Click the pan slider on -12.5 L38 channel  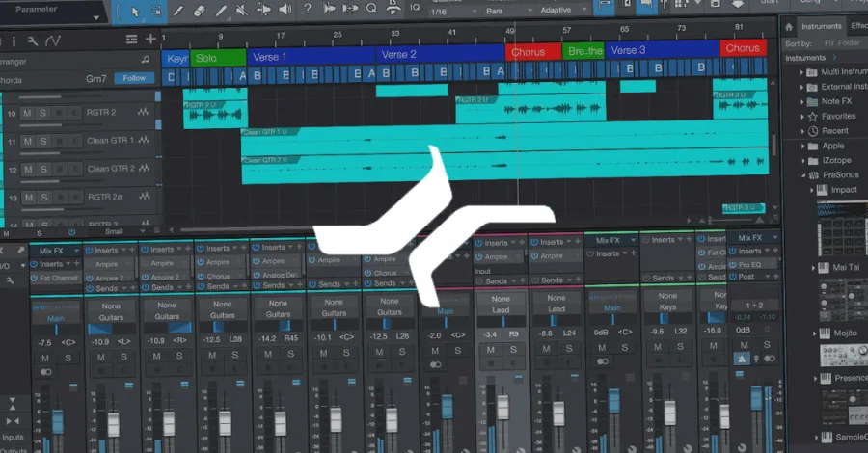(222, 327)
